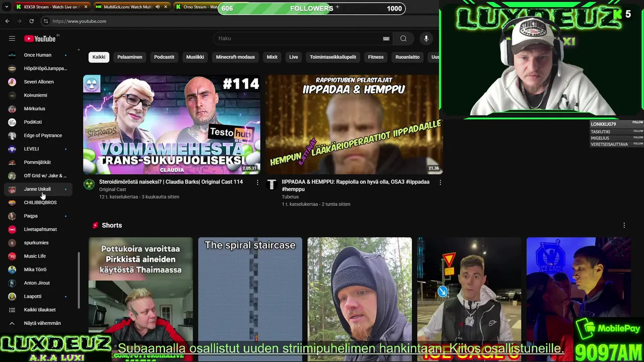
Task: Open the Laapotti subscription
Action: (38, 297)
